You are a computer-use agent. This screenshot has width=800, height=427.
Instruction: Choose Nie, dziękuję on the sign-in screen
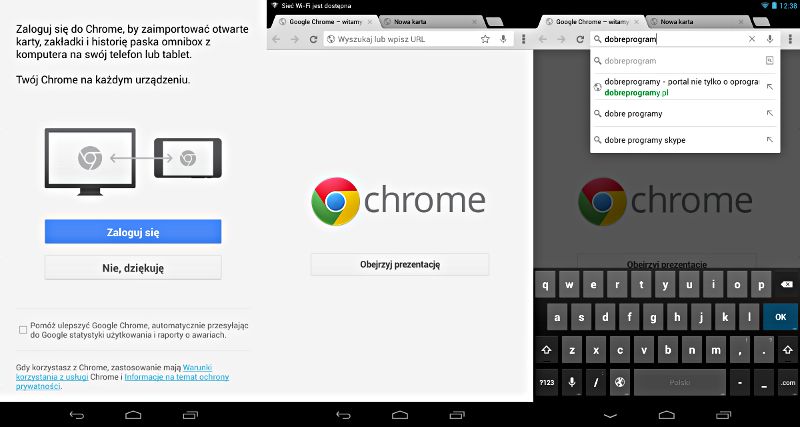[x=133, y=268]
